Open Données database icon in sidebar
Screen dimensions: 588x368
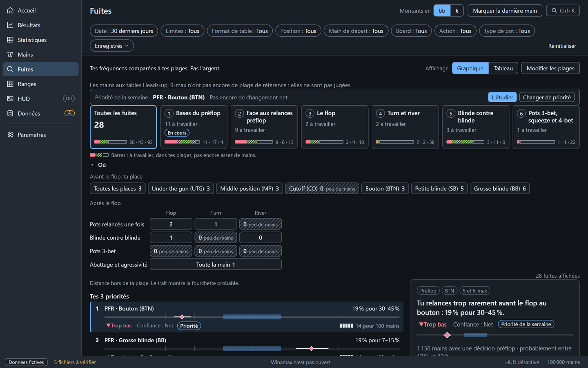click(10, 113)
